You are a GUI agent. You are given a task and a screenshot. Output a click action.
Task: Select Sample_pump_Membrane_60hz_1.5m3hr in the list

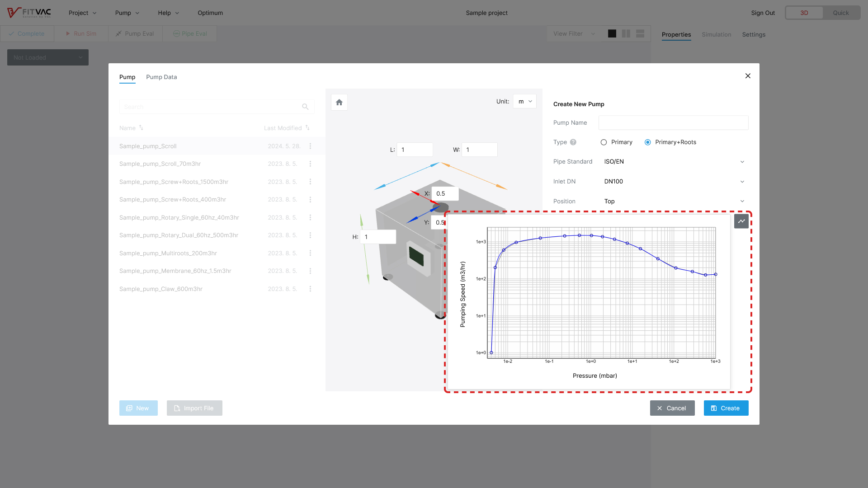click(x=217, y=271)
